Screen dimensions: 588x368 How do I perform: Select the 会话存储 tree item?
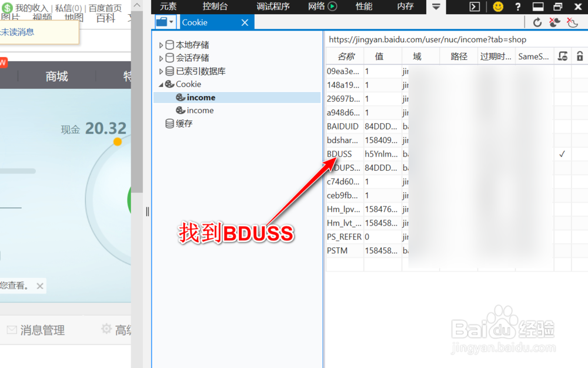coord(192,58)
